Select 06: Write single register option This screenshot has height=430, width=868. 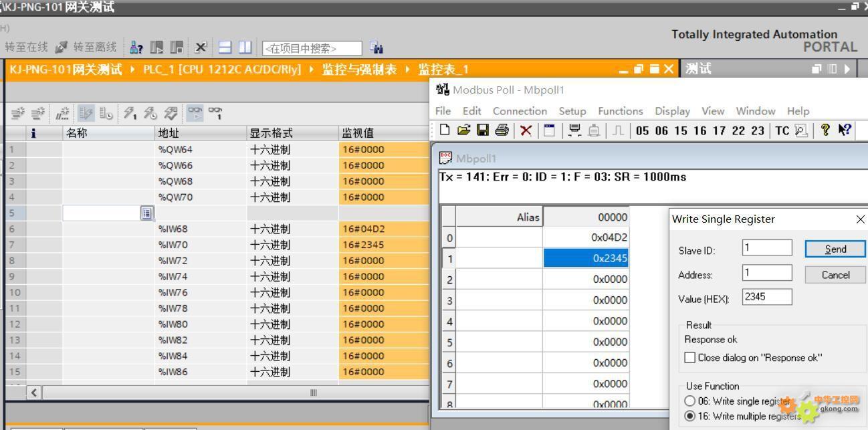tap(689, 401)
